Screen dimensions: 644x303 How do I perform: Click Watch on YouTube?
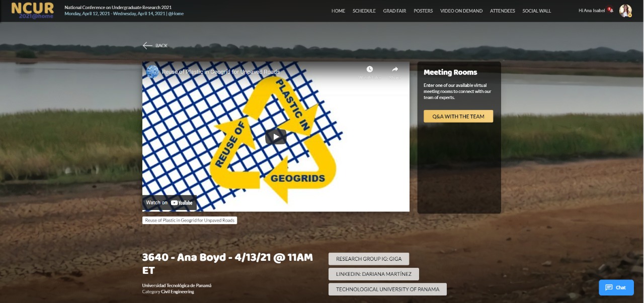[x=170, y=203]
